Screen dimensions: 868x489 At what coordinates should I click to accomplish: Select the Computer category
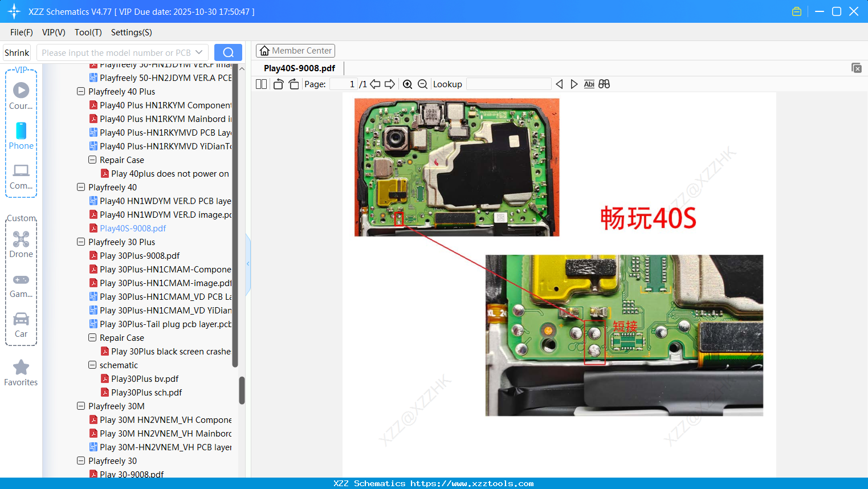21,177
